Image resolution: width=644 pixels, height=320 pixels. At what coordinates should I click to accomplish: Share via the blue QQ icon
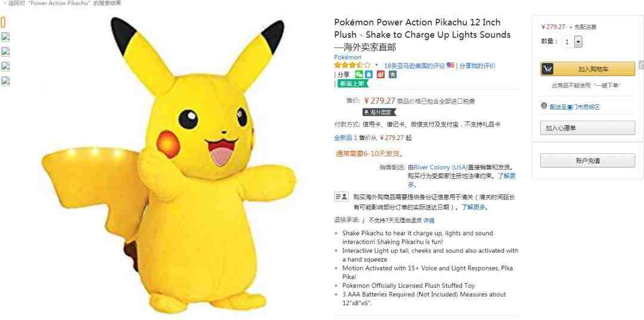pyautogui.click(x=369, y=74)
